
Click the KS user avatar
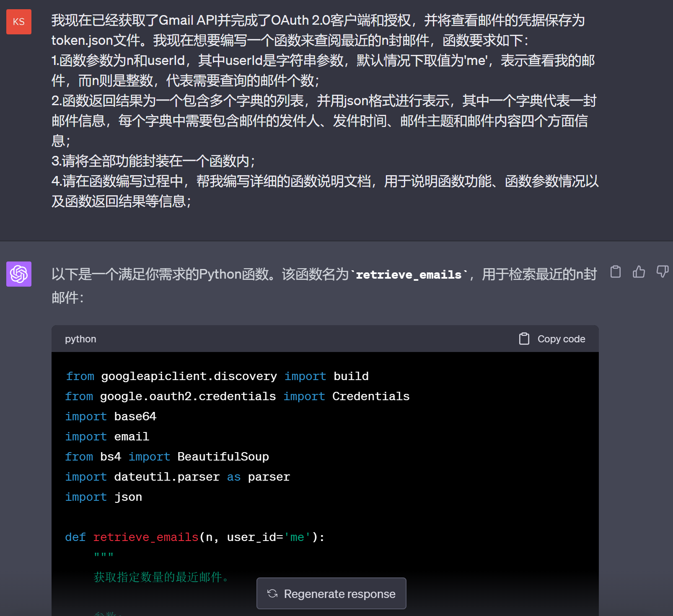pyautogui.click(x=19, y=22)
